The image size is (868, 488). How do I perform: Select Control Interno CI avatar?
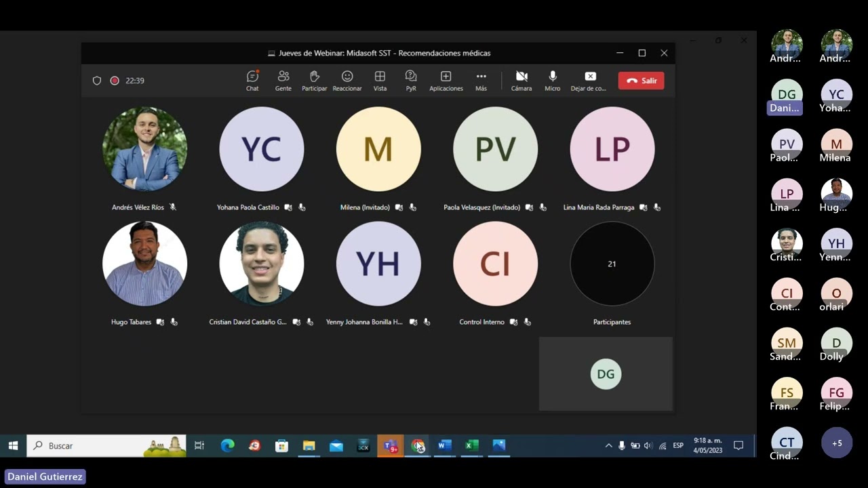[x=496, y=264]
